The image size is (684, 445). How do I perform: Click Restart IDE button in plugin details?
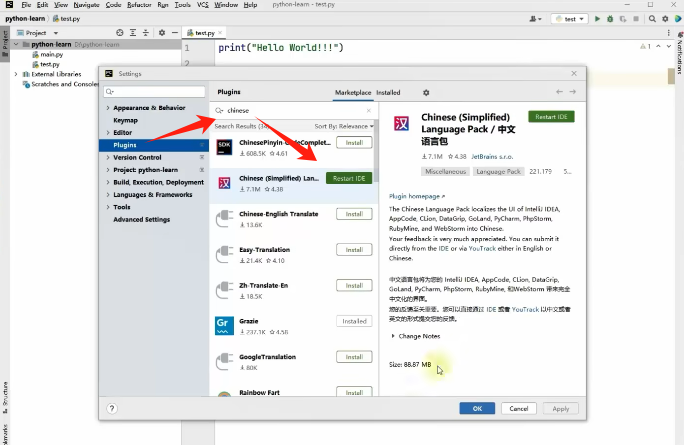click(551, 116)
